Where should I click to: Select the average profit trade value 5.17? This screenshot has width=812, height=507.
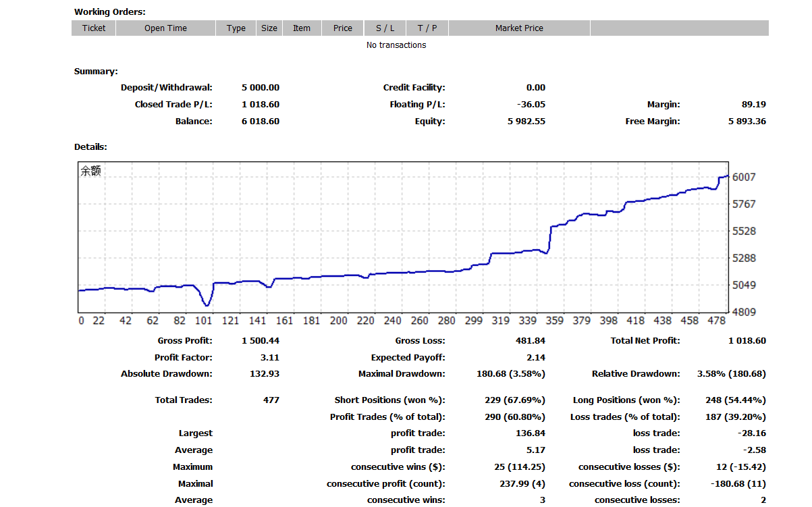[x=536, y=450]
